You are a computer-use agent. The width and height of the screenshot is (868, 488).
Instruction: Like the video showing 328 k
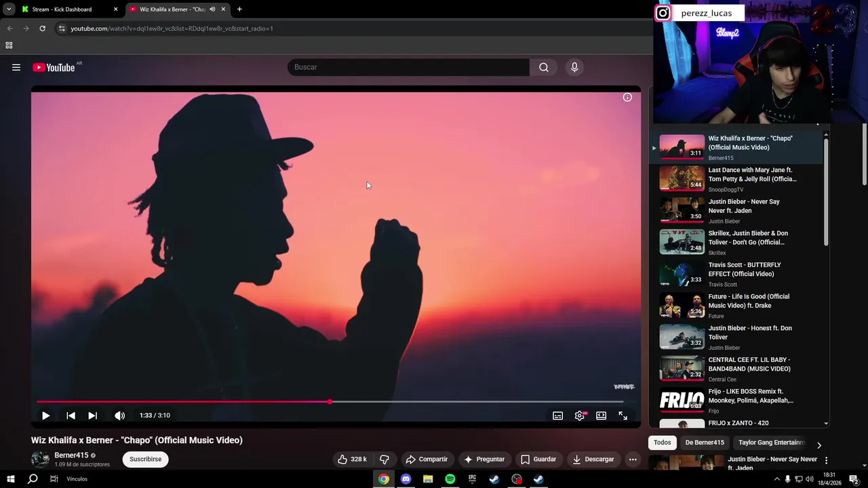[352, 460]
